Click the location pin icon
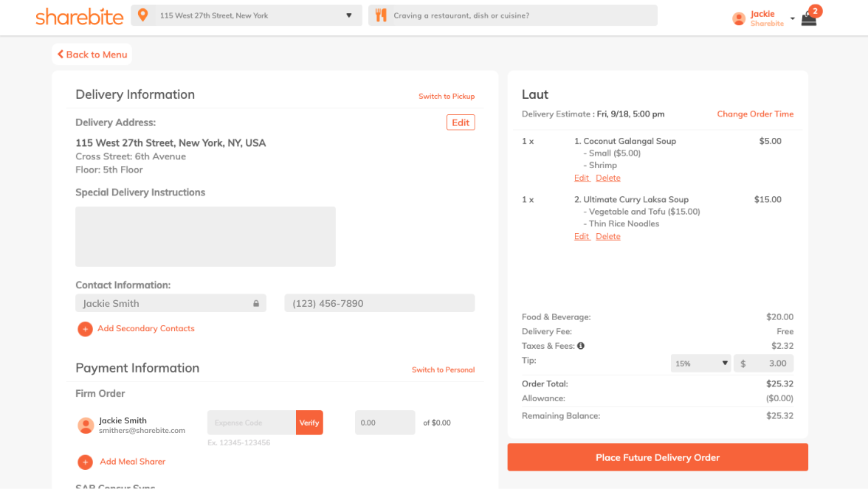 click(143, 15)
